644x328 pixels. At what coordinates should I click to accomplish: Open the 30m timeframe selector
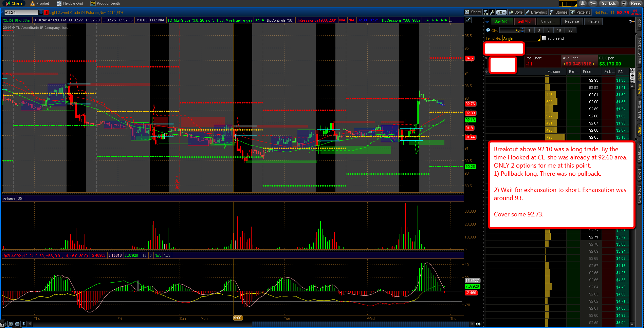click(501, 12)
